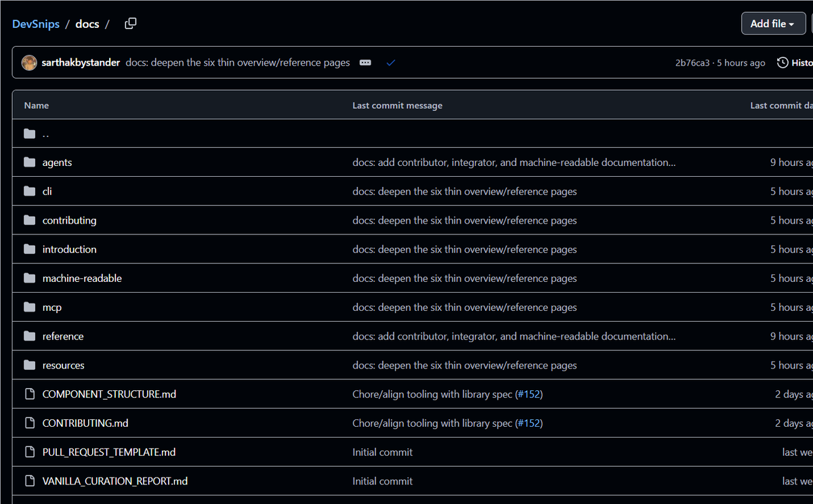Click the Name column header
The width and height of the screenshot is (813, 504).
(x=37, y=106)
